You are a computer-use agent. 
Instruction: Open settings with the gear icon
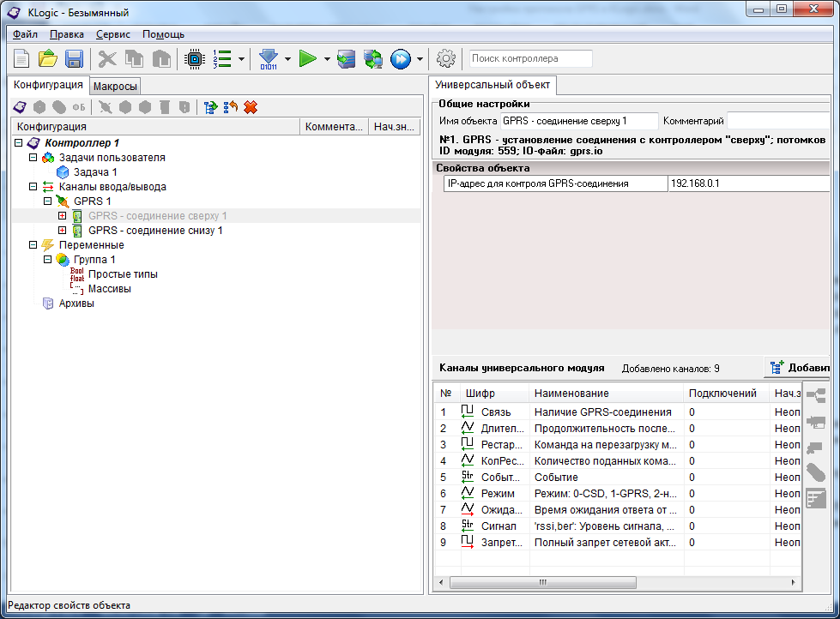pos(445,59)
